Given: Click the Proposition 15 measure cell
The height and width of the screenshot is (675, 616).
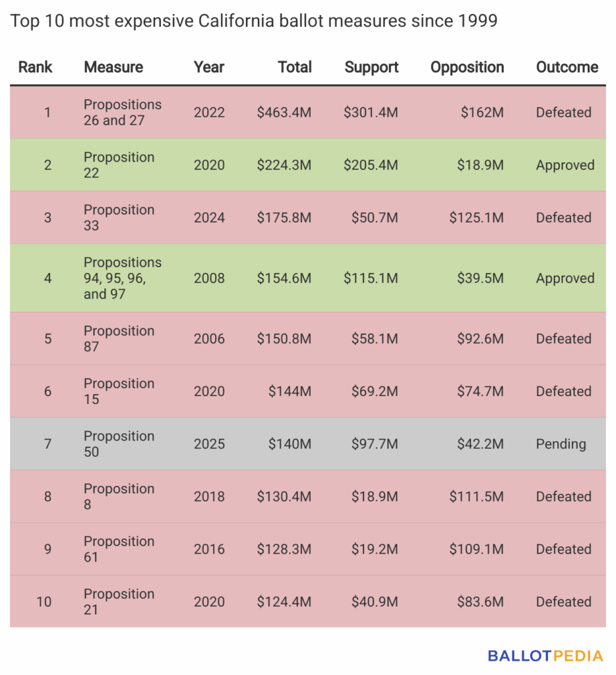Looking at the screenshot, I should click(x=119, y=392).
